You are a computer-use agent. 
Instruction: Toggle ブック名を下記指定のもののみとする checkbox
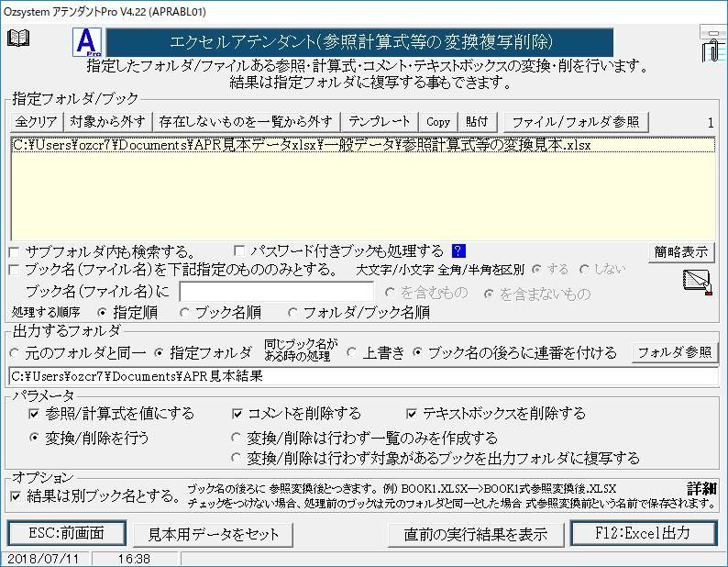(x=15, y=270)
